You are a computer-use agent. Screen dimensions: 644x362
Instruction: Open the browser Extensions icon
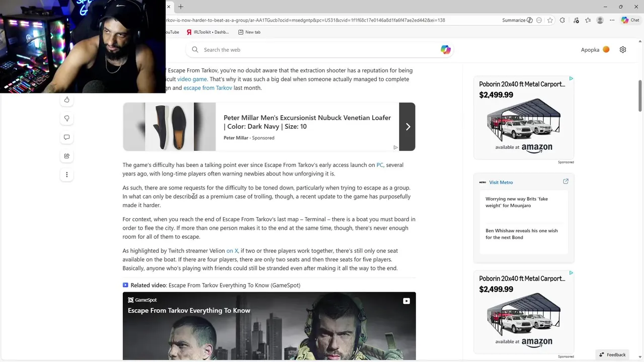click(562, 20)
